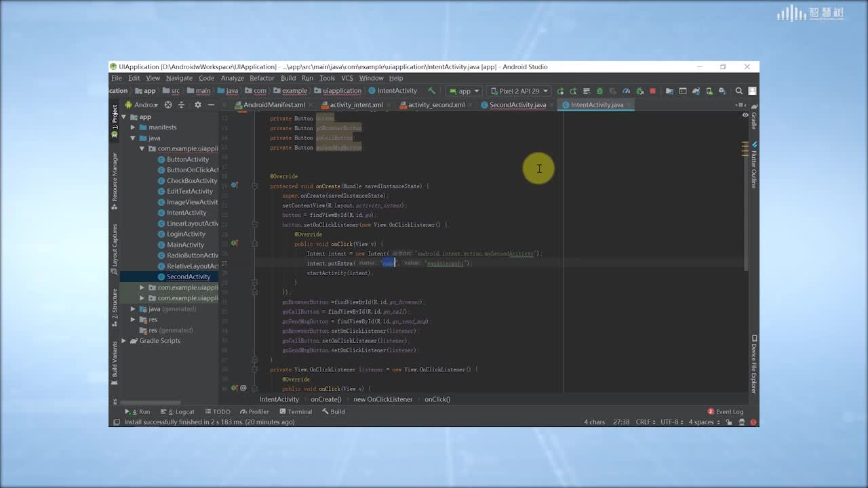Collapse the app module tree node
The width and height of the screenshot is (868, 488).
click(124, 117)
